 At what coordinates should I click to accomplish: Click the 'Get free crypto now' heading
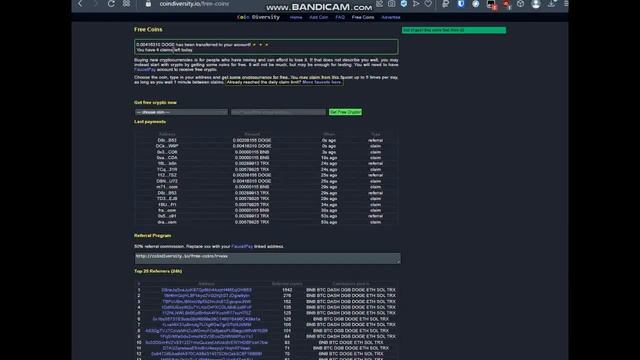click(x=155, y=102)
